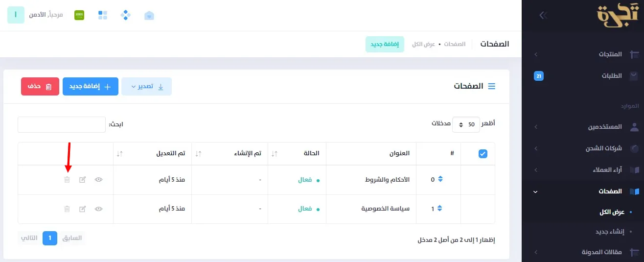The width and height of the screenshot is (644, 262).
Task: Click the المستخدمين user icon in sidebar
Action: pyautogui.click(x=634, y=127)
